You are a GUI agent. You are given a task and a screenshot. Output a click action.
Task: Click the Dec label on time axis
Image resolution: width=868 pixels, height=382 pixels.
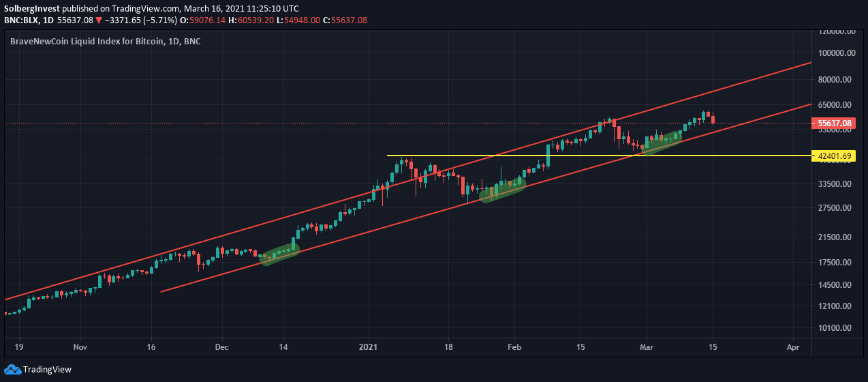[222, 347]
